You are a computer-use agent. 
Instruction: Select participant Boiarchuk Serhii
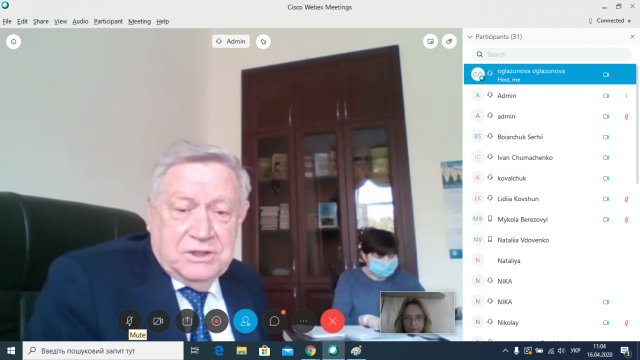pyautogui.click(x=550, y=137)
